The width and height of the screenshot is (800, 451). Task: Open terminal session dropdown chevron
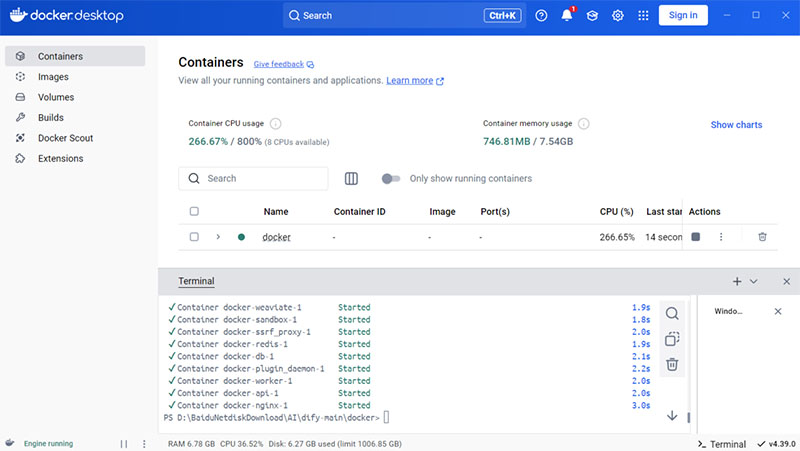coord(754,282)
